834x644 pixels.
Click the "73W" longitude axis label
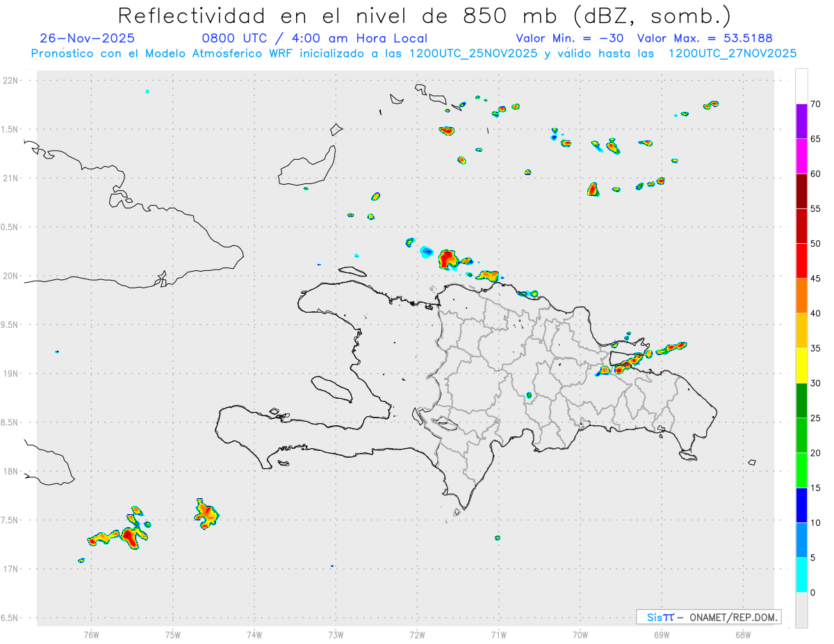(x=336, y=634)
